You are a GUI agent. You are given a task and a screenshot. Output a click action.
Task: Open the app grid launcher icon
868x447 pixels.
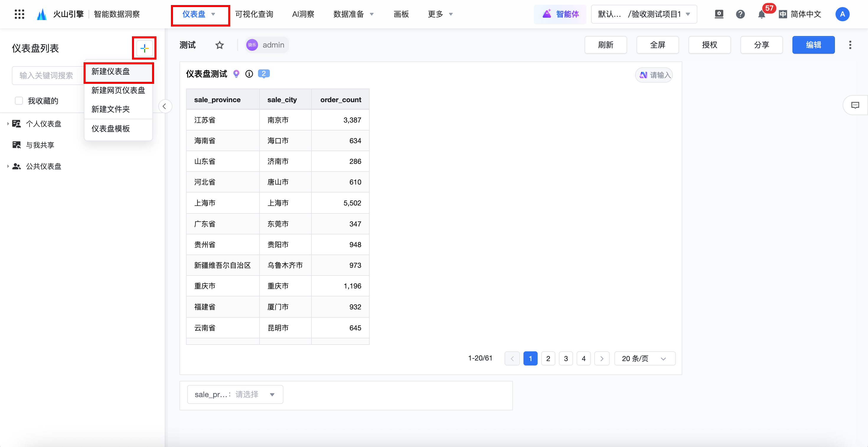pyautogui.click(x=19, y=14)
